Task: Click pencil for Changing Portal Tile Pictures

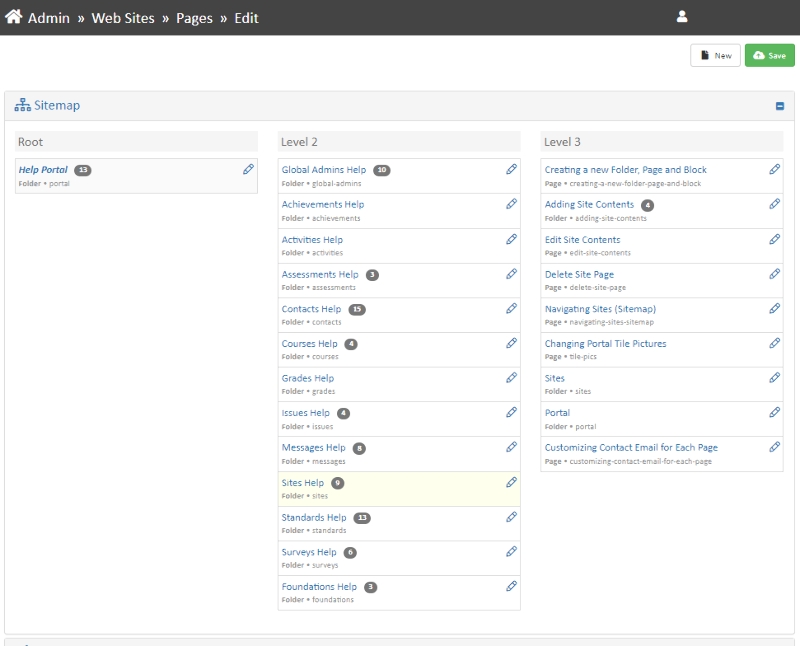Action: [x=774, y=343]
